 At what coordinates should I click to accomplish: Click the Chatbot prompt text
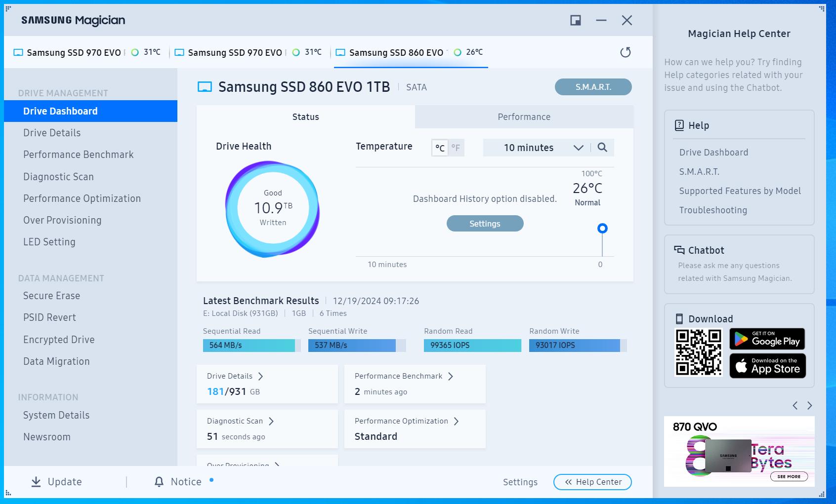(x=735, y=272)
